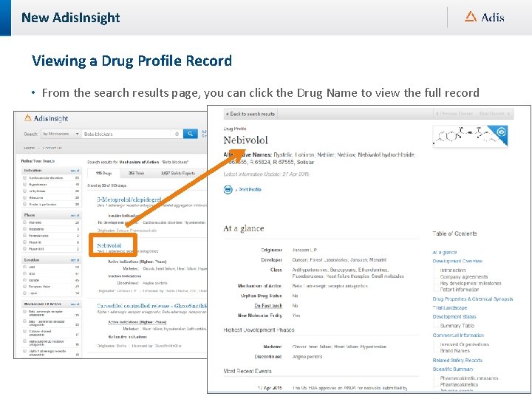Screen dimensions: 532x399
Task: Click 'see all' in the Phase filter header
Action: click(x=75, y=215)
